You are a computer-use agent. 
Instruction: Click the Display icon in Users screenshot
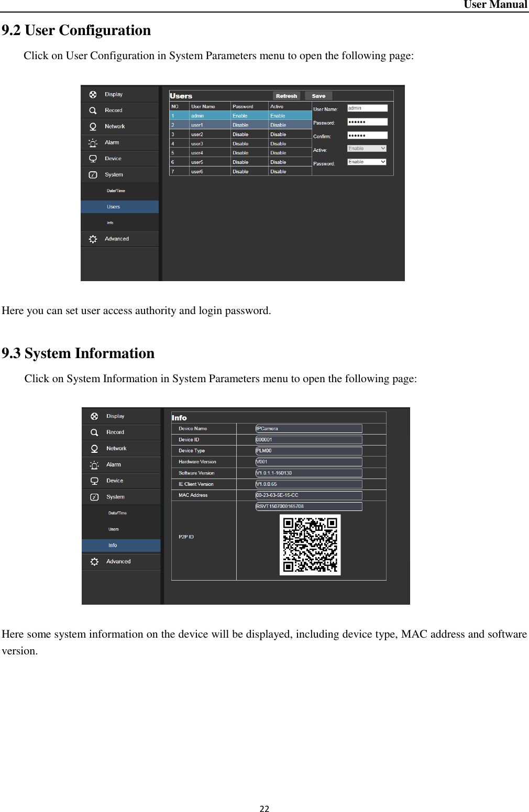93,95
